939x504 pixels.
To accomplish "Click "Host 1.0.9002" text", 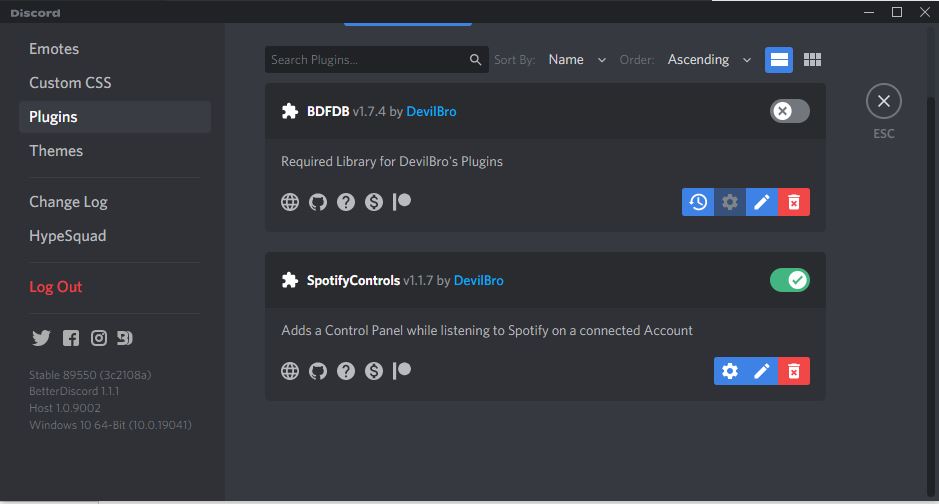I will tap(65, 408).
